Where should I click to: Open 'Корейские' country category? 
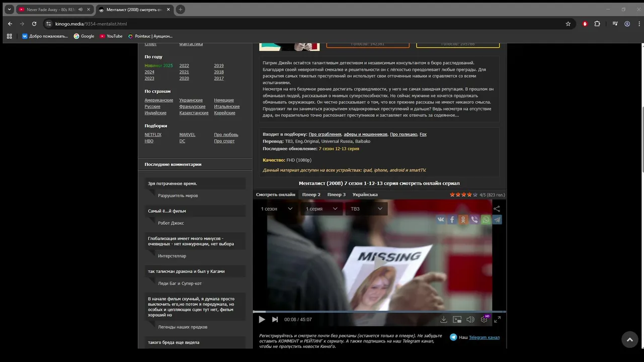pos(224,113)
